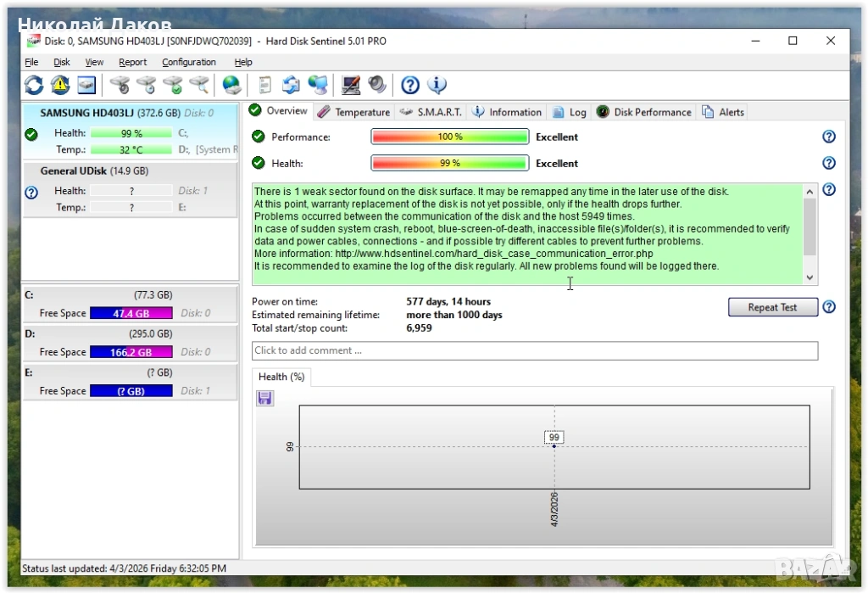Viewport: 868px width, 593px height.
Task: Open help via the toolbar question mark icon
Action: pyautogui.click(x=410, y=85)
